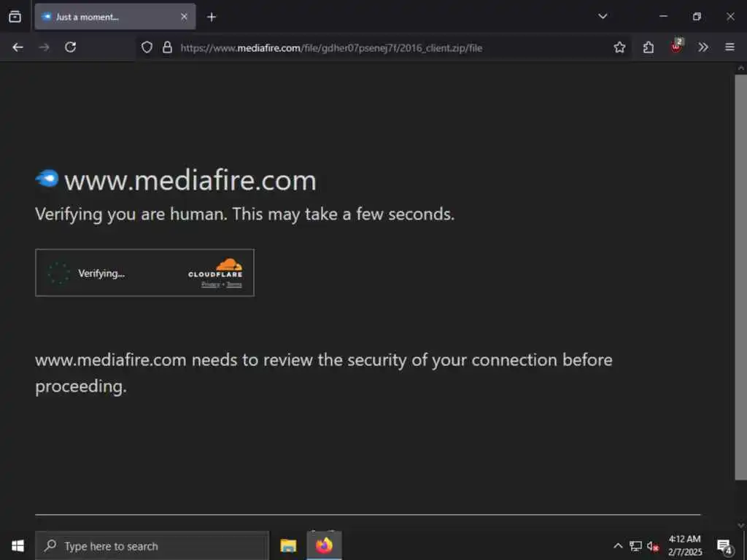Viewport: 747px width, 560px height.
Task: Open tracking protection shield icon
Action: (x=147, y=47)
